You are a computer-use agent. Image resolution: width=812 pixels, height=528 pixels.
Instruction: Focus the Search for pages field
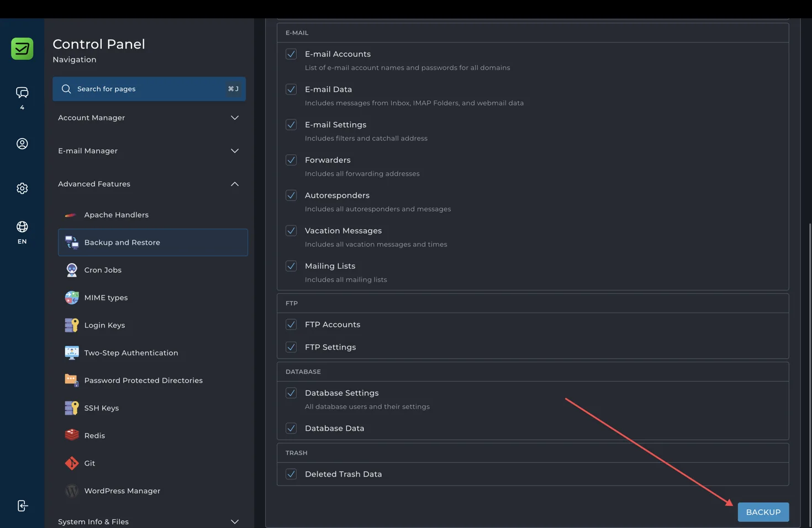[149, 89]
